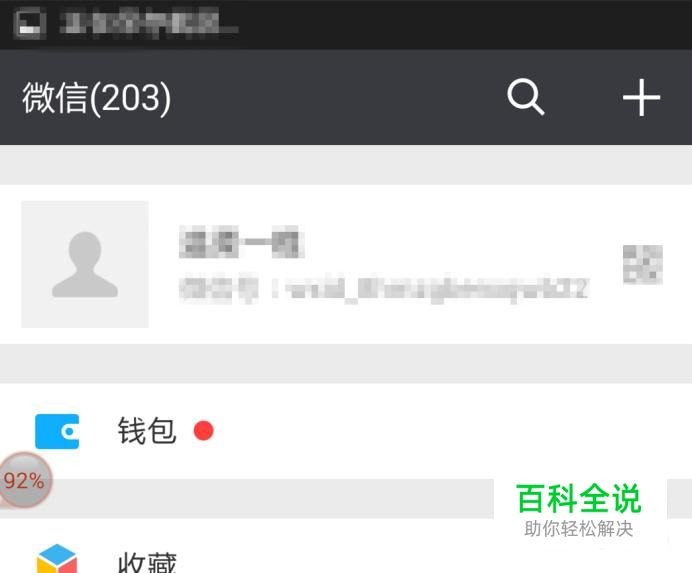692x573 pixels.
Task: Tap the gray divider above 钱包 row
Action: pos(346,364)
